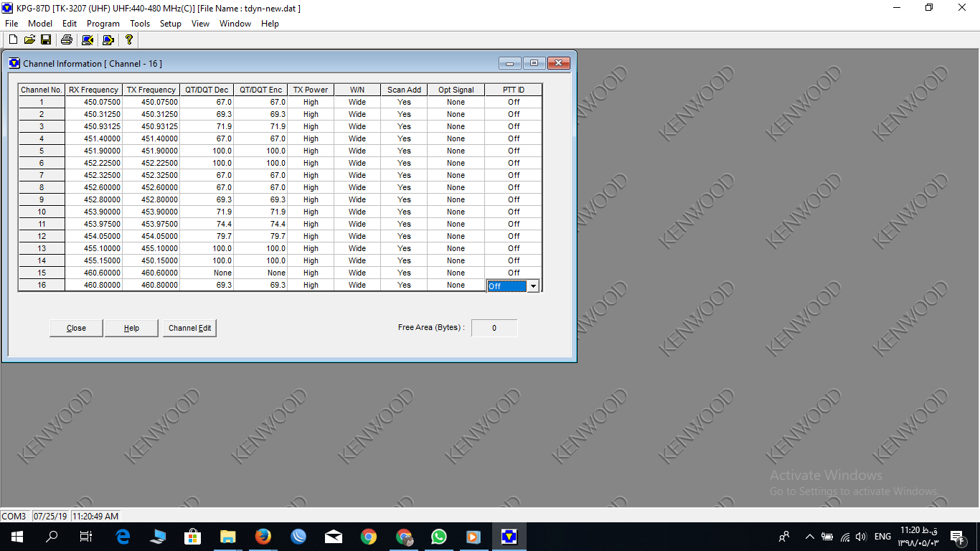Open the Tools menu
The height and width of the screenshot is (551, 980).
pyautogui.click(x=140, y=24)
